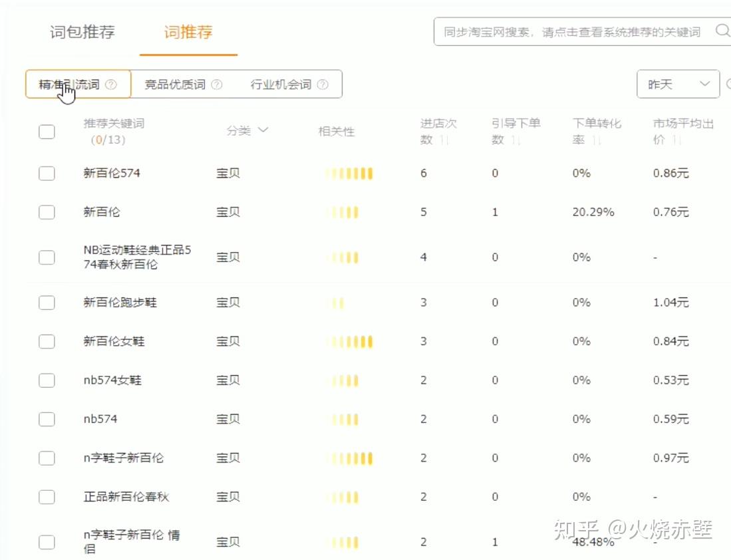Check the NB运动鞋经典正品574春秋新百伦 row
The image size is (731, 560).
tap(47, 257)
